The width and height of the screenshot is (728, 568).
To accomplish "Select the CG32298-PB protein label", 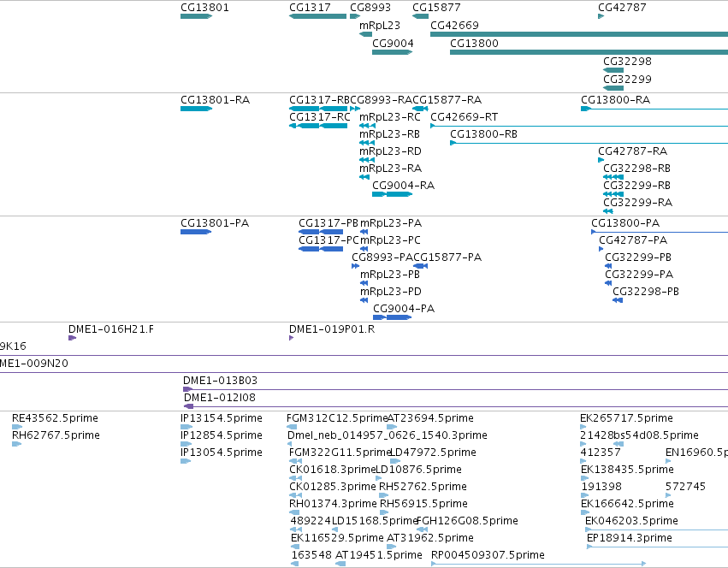I will coord(645,292).
